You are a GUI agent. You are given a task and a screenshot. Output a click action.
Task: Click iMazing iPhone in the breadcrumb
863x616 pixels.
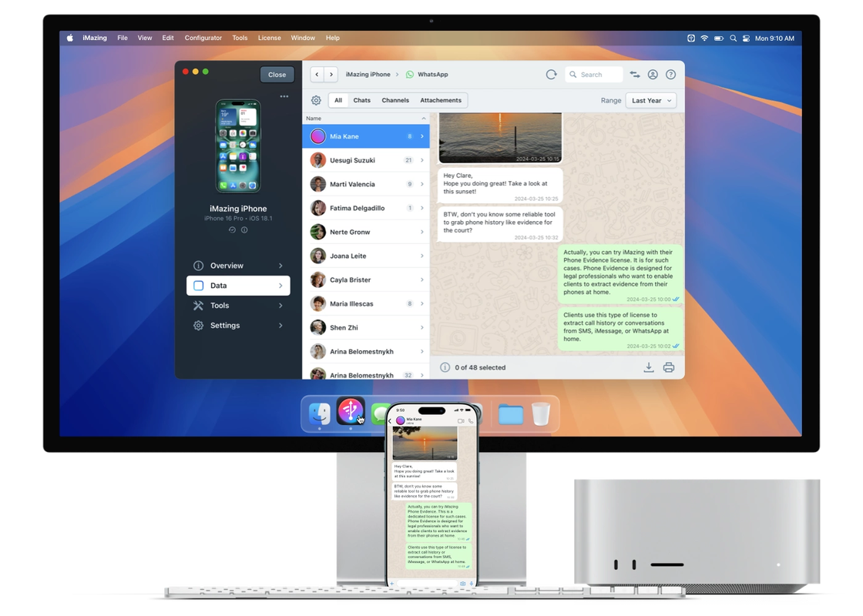(x=368, y=74)
